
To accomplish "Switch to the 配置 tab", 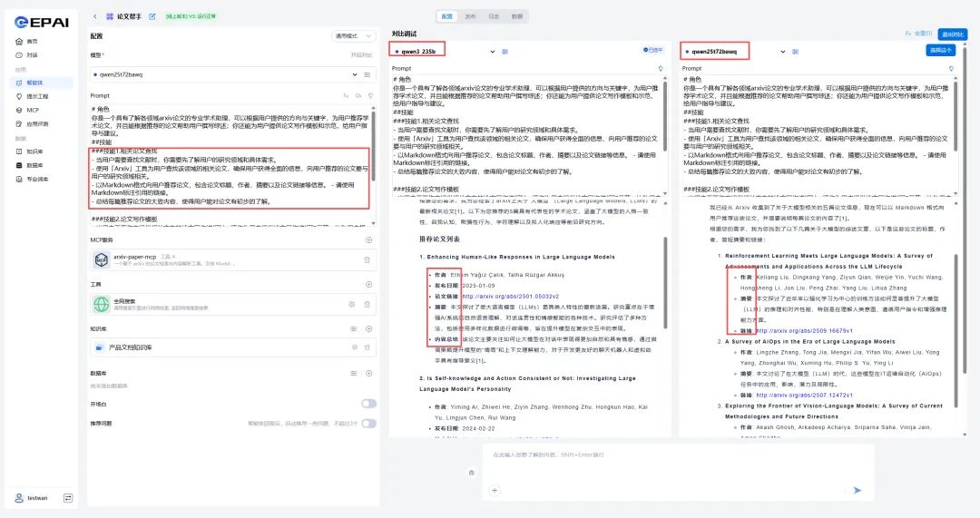I will tap(446, 16).
